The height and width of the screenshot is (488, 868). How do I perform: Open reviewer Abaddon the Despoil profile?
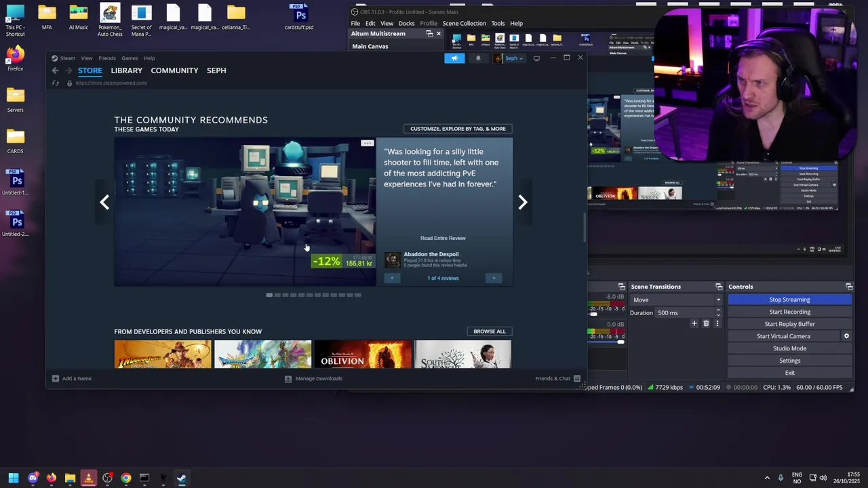pyautogui.click(x=431, y=254)
